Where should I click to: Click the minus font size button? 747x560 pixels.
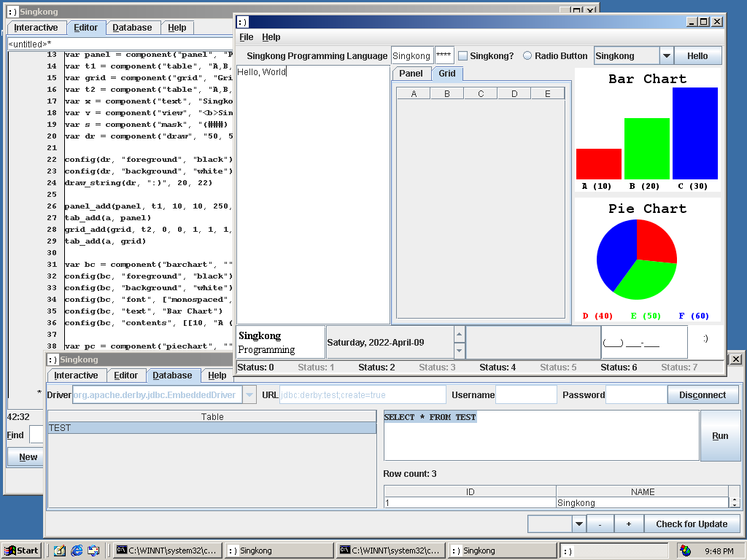[x=600, y=524]
